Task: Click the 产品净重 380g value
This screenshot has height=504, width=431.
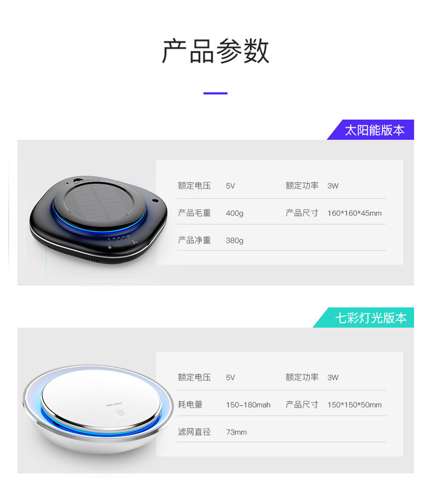Action: 235,240
